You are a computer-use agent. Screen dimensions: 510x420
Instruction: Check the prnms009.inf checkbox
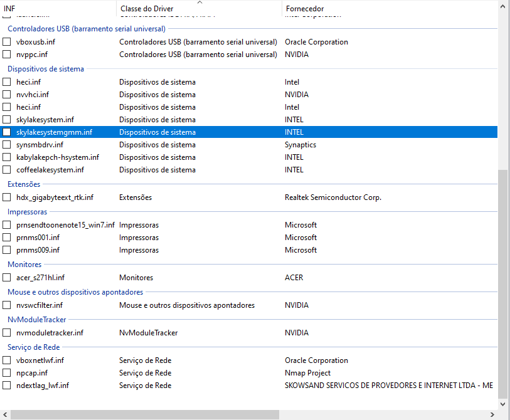6,250
